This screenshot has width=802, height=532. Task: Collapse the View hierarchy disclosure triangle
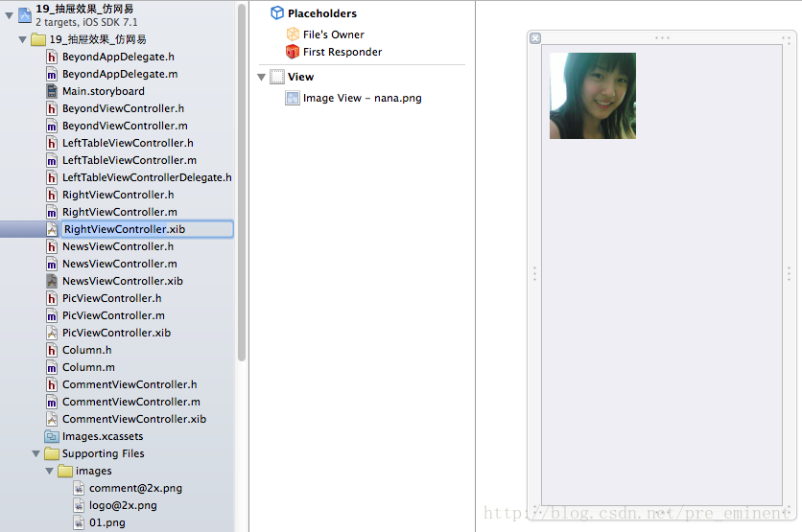point(262,77)
